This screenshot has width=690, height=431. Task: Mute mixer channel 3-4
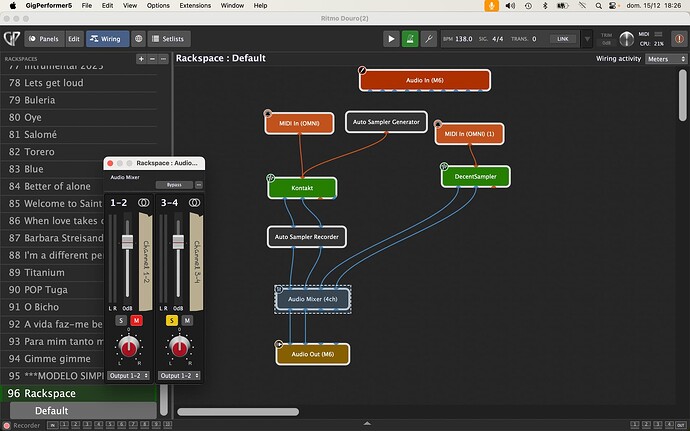[x=187, y=320]
